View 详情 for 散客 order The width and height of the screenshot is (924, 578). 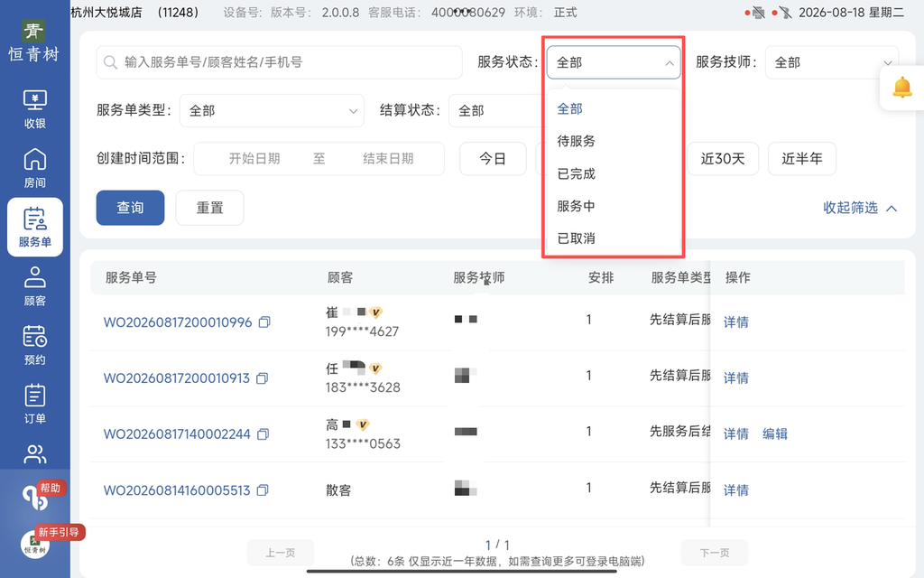[x=736, y=490]
